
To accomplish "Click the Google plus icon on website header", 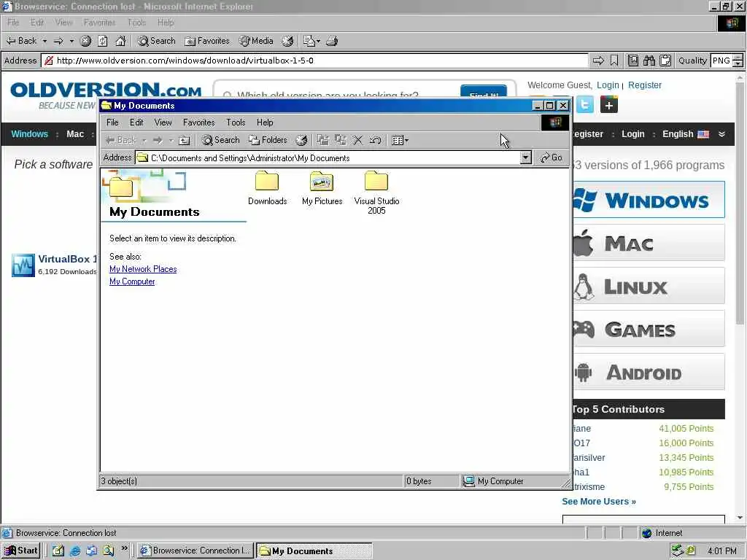I will coord(609,105).
